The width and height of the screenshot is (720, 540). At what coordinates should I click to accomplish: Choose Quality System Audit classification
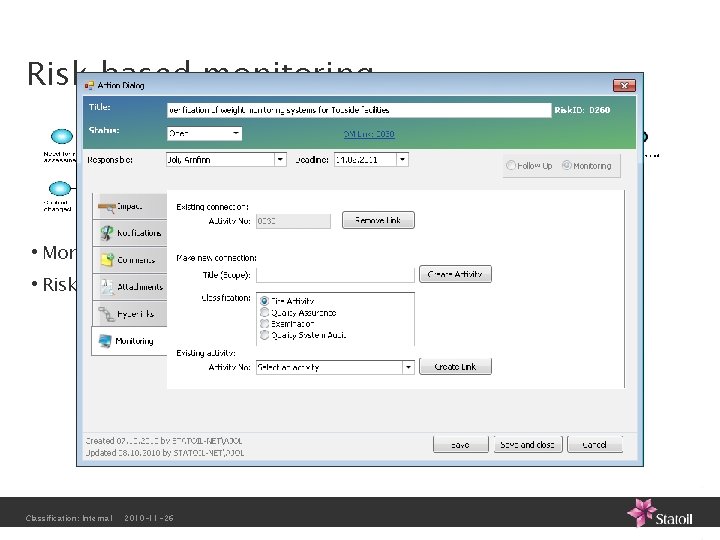click(264, 335)
